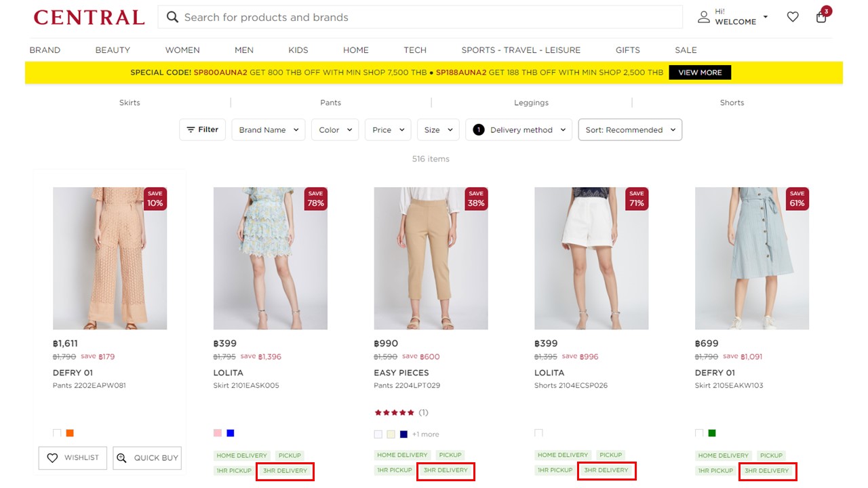
Task: Click the 'SAVE 78%' badge on LOLITA skirt
Action: pyautogui.click(x=315, y=199)
